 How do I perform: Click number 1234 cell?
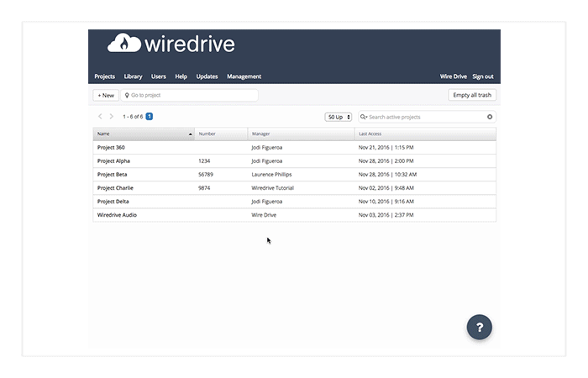point(204,161)
